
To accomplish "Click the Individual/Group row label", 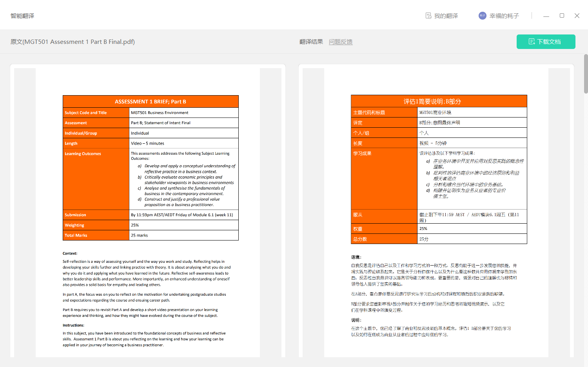I will (x=96, y=133).
